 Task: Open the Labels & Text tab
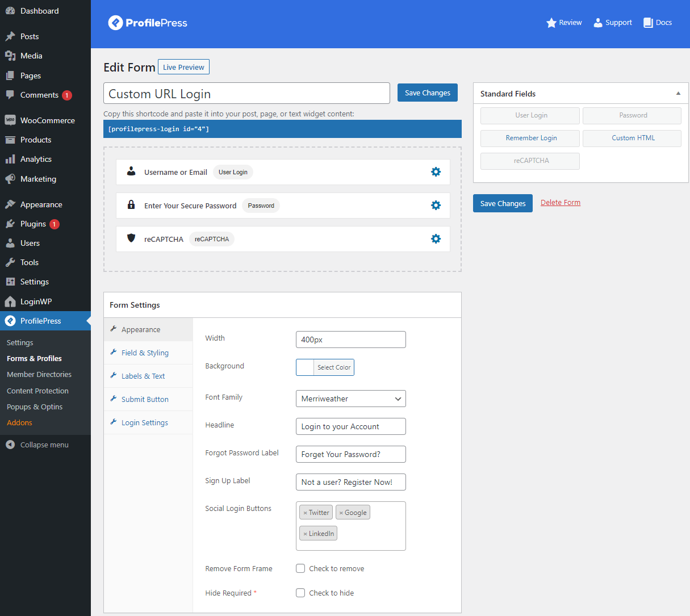click(148, 376)
